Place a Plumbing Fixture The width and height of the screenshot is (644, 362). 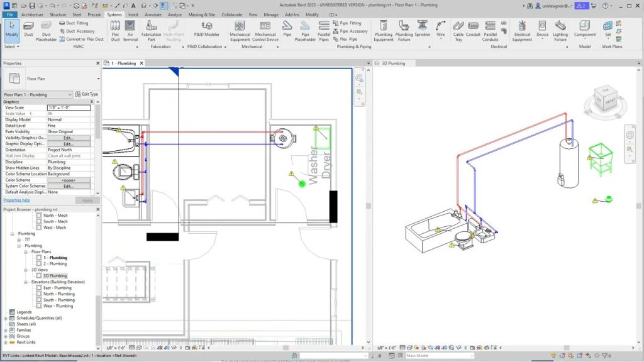tap(404, 31)
